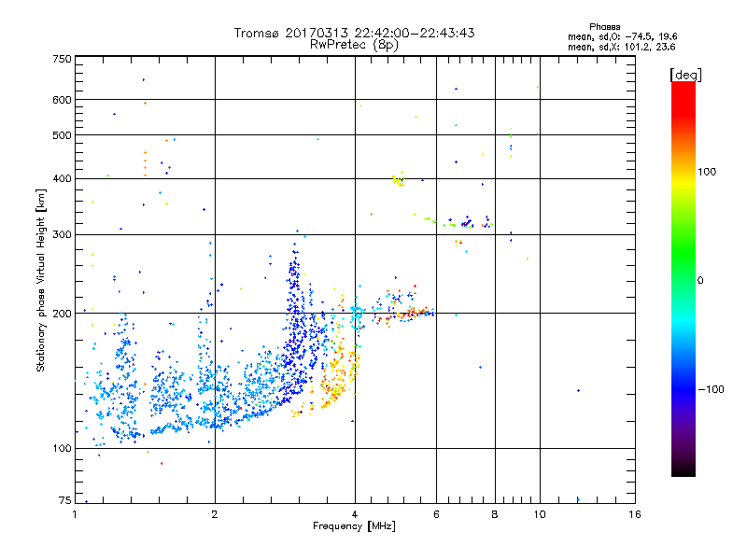This screenshot has width=747, height=560.
Task: Click the 'mean, sd,O: -74.5, 19.6' text
Action: [622, 36]
